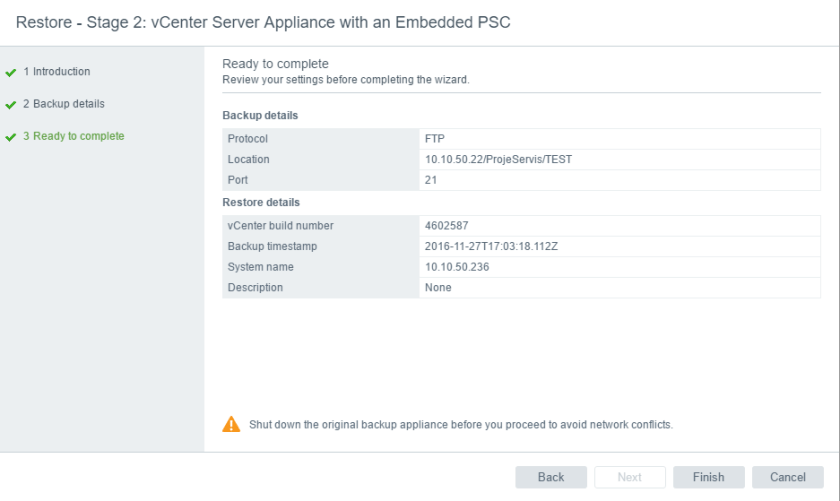Select the Ready to complete step

tap(73, 136)
